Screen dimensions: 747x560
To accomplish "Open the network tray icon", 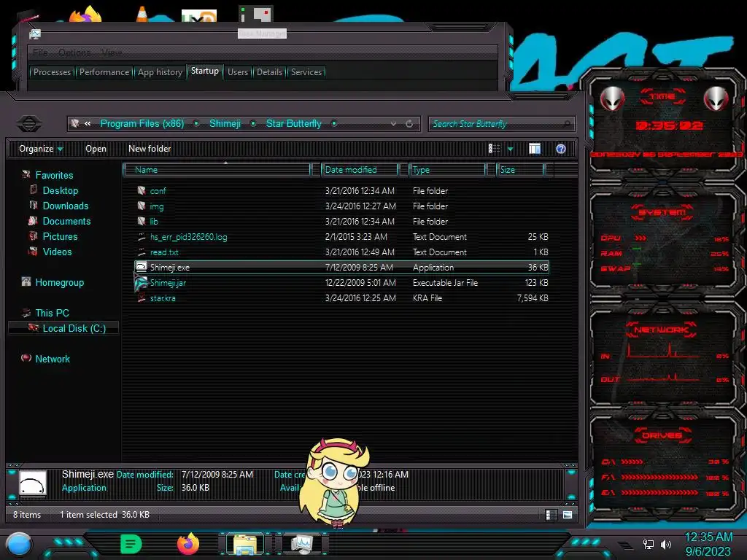I will [x=649, y=544].
